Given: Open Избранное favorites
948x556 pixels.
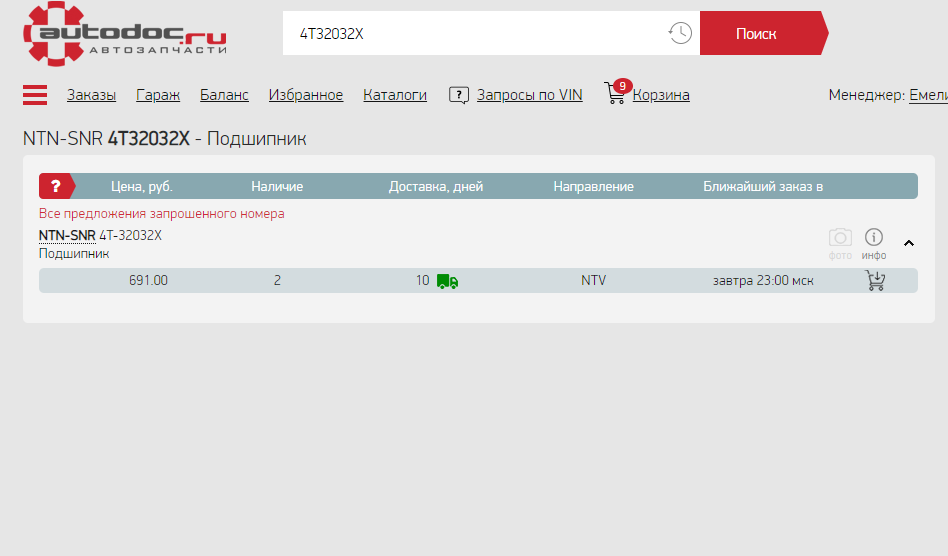Looking at the screenshot, I should click(306, 95).
